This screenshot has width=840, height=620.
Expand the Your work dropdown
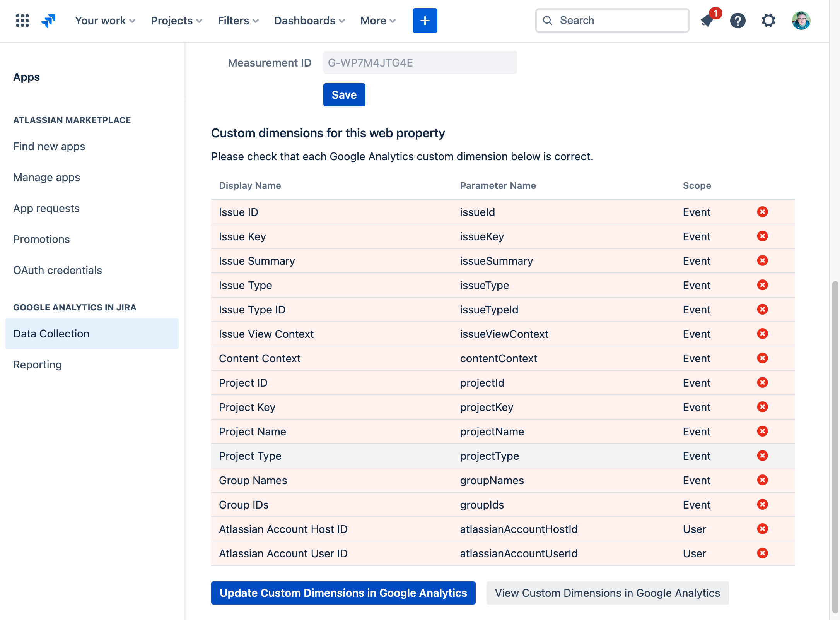pos(105,21)
